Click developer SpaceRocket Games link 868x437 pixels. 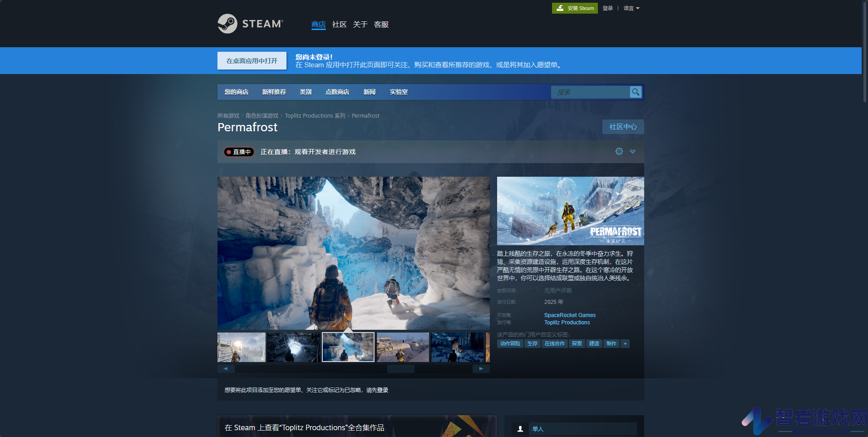(570, 315)
